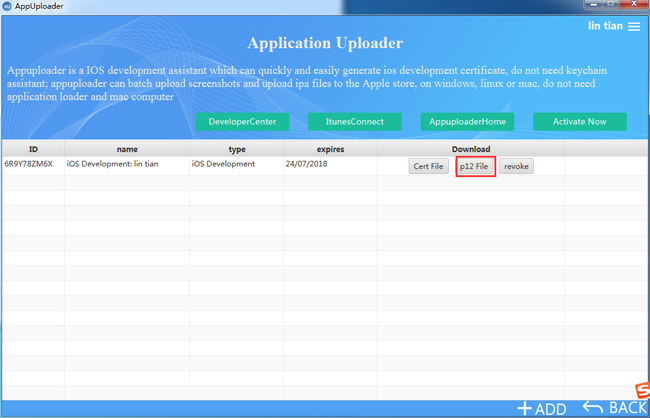Click the AppUploader title bar logo

click(7, 6)
